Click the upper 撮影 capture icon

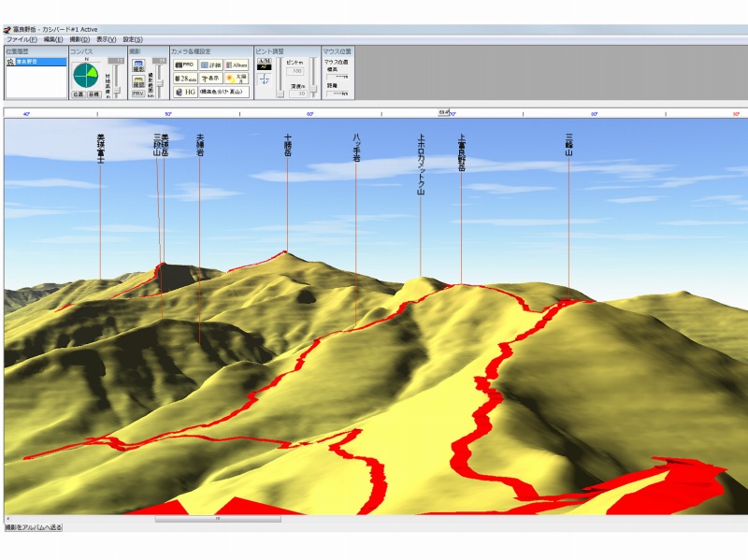(137, 66)
